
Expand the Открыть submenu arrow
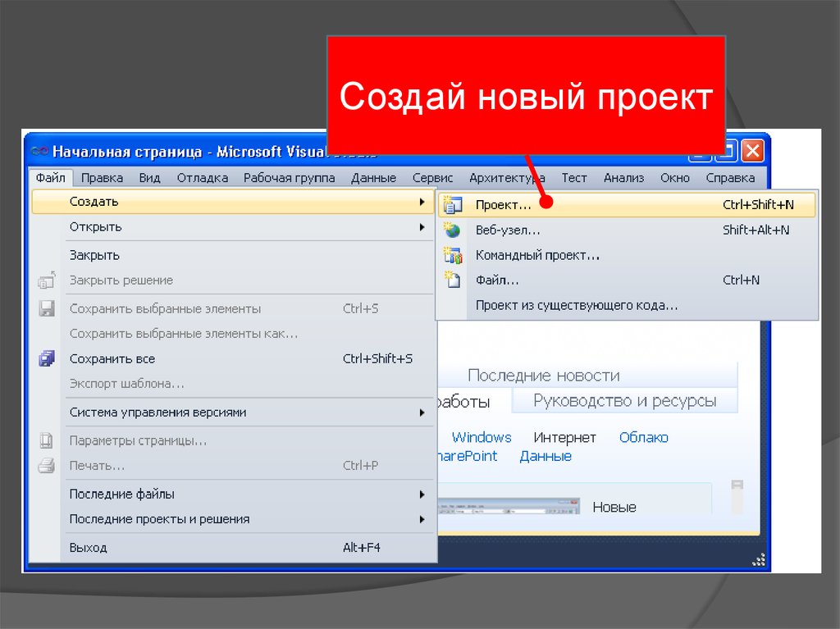coord(422,226)
